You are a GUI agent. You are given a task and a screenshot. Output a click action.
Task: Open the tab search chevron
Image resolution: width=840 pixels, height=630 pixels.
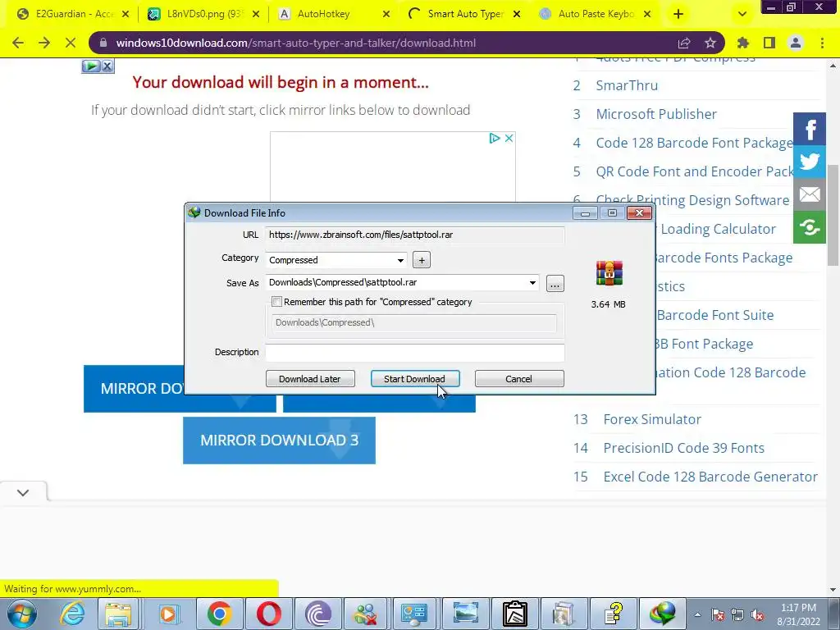click(742, 14)
